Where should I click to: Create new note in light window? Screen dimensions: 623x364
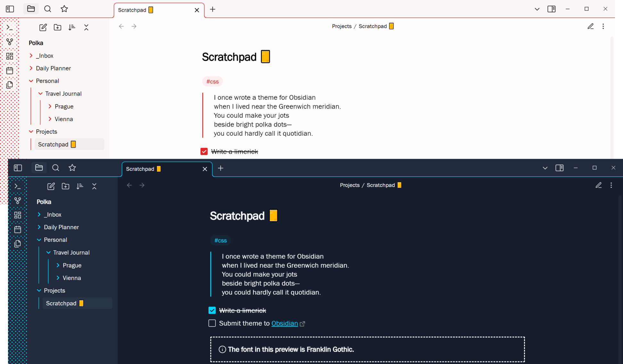click(43, 28)
